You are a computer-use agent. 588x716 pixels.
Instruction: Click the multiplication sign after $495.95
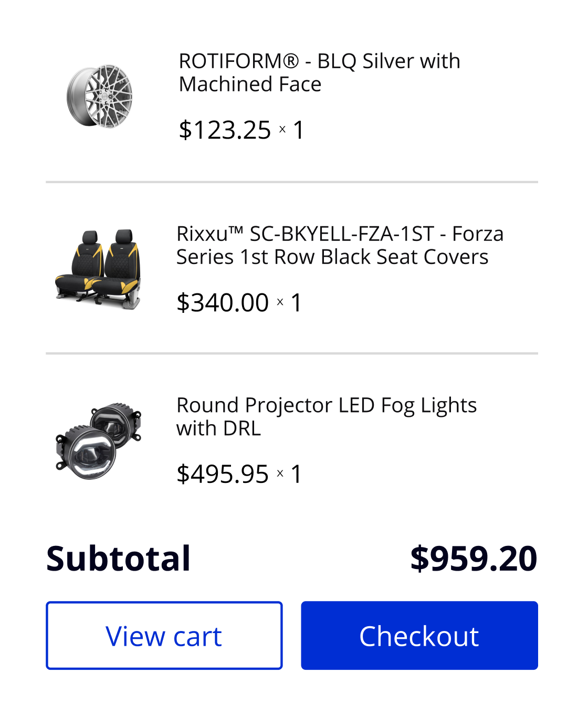(x=280, y=473)
